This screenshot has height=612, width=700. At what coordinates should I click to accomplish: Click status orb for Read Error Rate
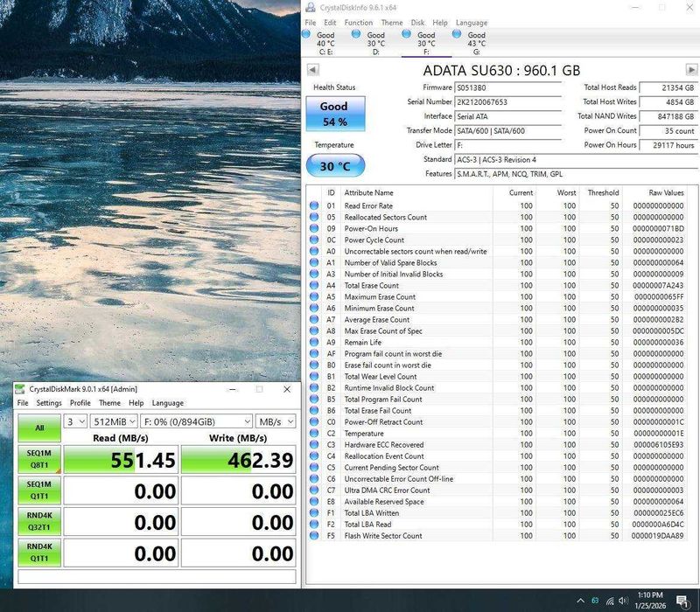tap(314, 205)
